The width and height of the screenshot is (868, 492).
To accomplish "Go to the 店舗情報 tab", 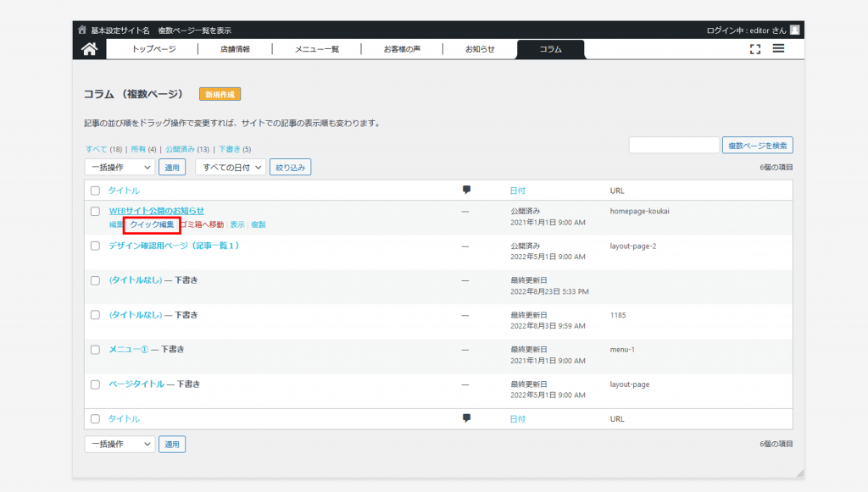I will 235,49.
